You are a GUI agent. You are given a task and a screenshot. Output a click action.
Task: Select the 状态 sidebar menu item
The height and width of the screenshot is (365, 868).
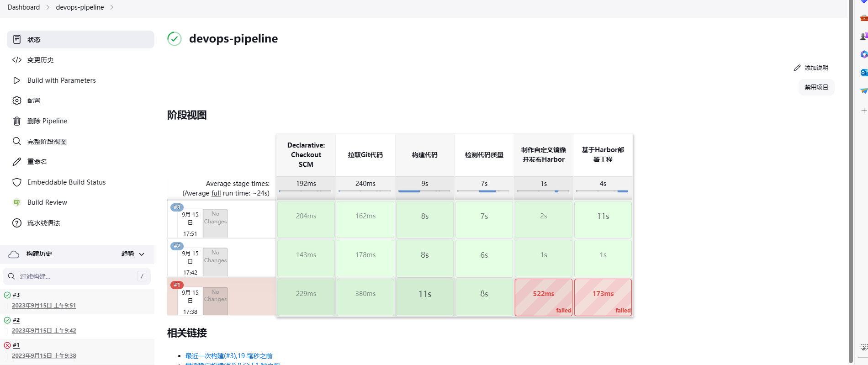(x=80, y=40)
